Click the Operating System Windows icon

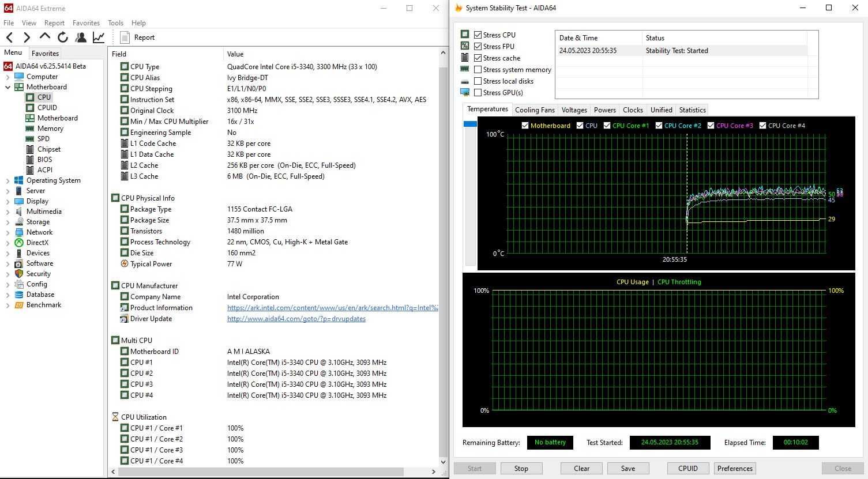[x=19, y=180]
